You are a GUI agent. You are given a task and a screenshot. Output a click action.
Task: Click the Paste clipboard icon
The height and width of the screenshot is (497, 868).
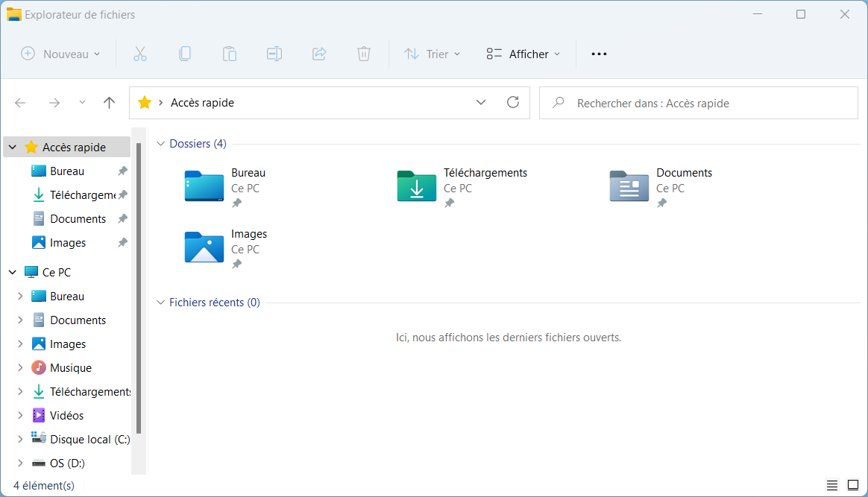pyautogui.click(x=230, y=54)
